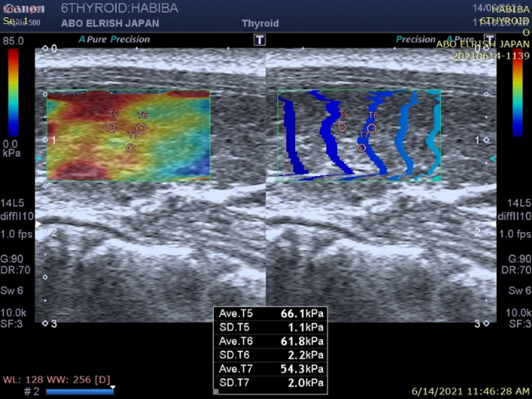Click the gray handle at the results table corner
This screenshot has height=399, width=532.
(216, 391)
